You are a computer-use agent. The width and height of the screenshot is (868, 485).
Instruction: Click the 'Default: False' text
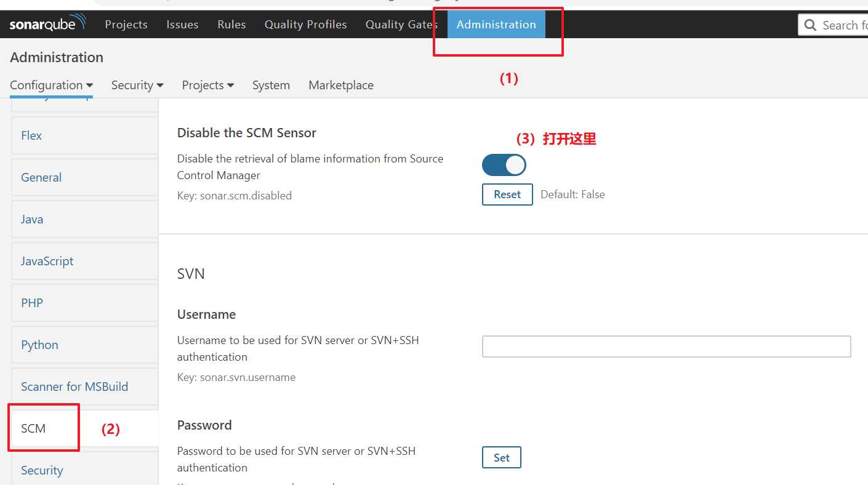point(573,194)
